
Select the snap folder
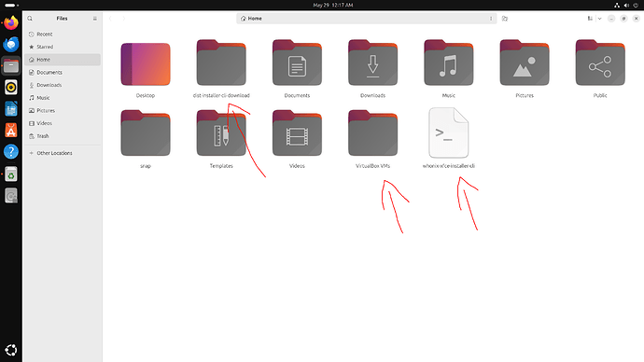pos(146,133)
